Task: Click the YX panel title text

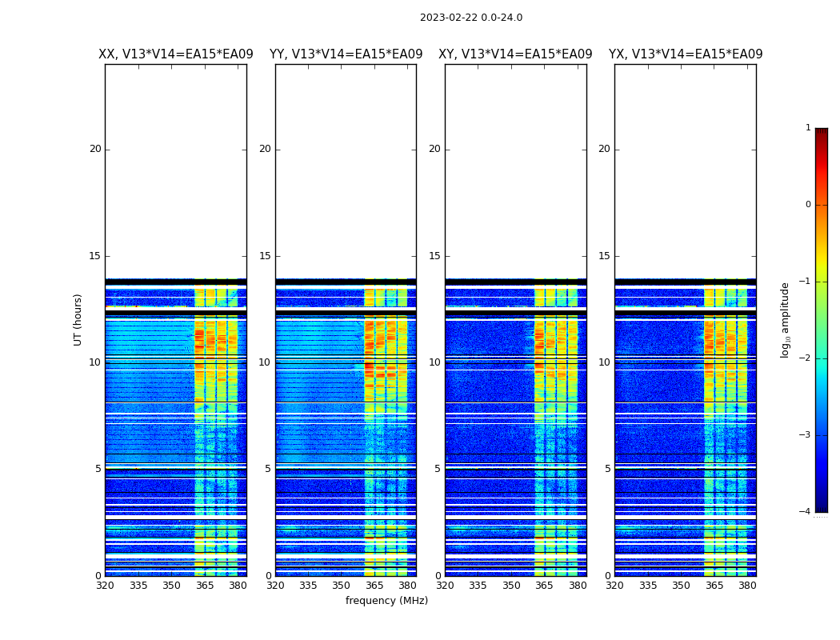Action: click(686, 54)
